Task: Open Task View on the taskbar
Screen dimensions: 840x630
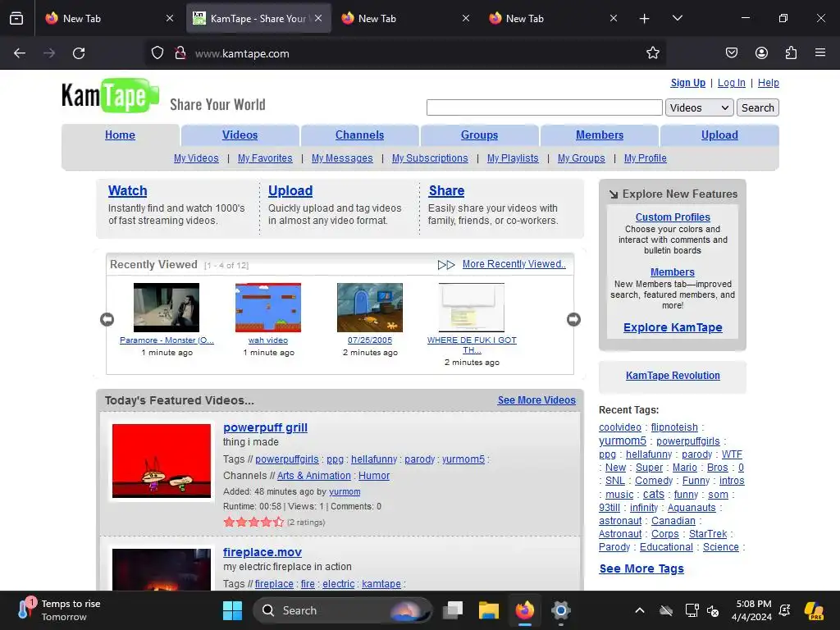Action: 453,610
